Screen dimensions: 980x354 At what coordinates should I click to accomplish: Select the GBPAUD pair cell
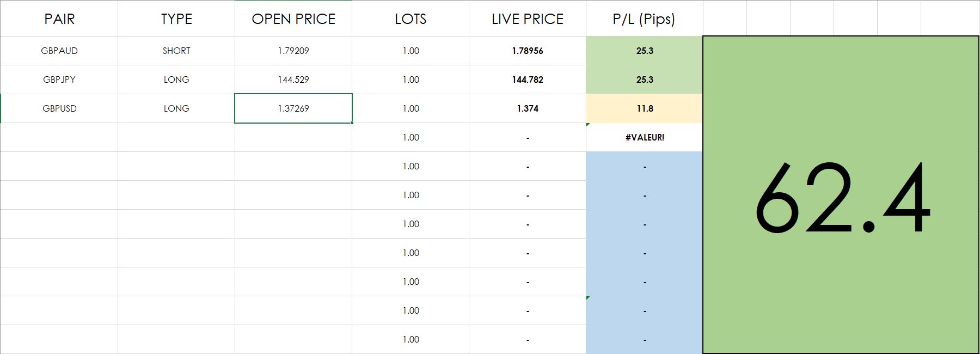59,51
